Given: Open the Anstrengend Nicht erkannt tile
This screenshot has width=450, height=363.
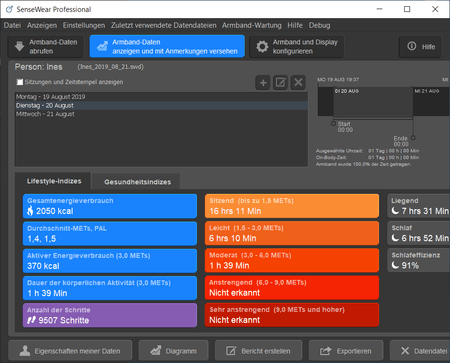Looking at the screenshot, I should [x=292, y=288].
